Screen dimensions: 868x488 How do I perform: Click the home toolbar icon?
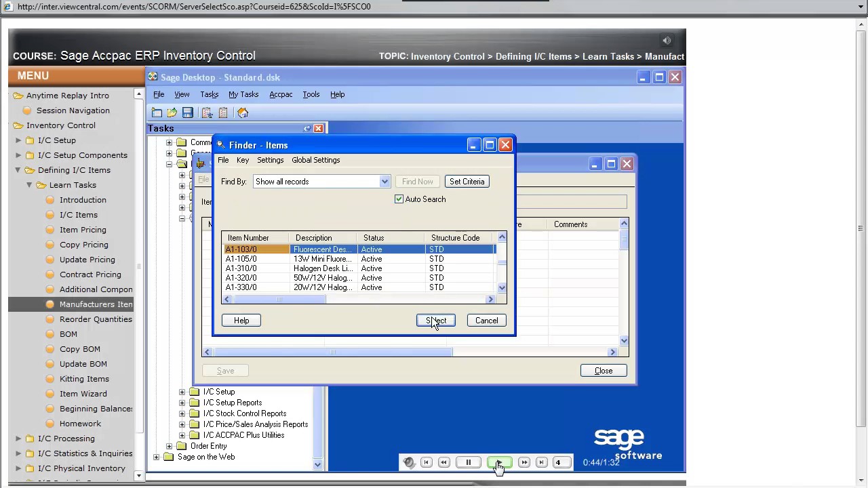coord(243,113)
